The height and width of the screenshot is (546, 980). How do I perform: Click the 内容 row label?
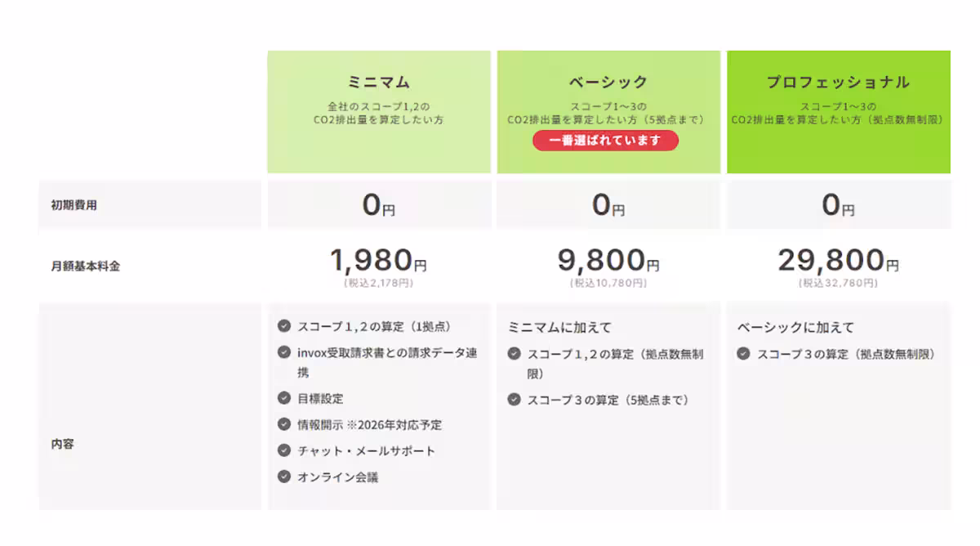tap(63, 444)
